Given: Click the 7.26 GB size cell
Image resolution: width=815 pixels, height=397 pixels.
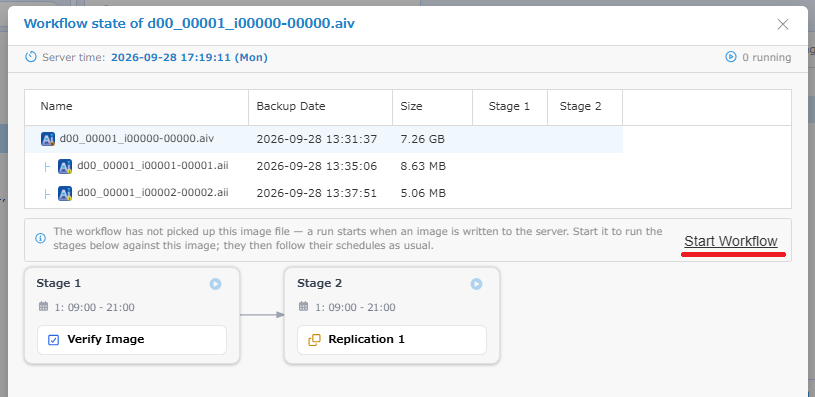Looking at the screenshot, I should tap(423, 139).
